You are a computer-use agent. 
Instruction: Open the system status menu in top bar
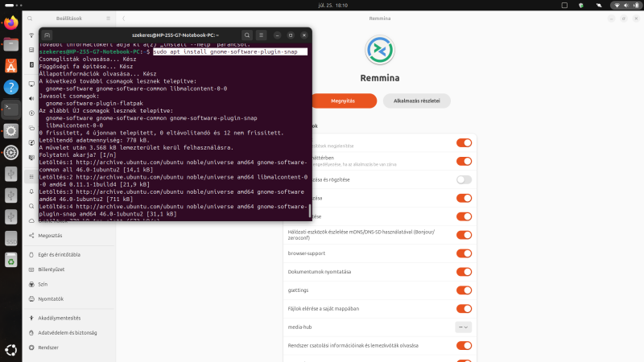pos(627,6)
